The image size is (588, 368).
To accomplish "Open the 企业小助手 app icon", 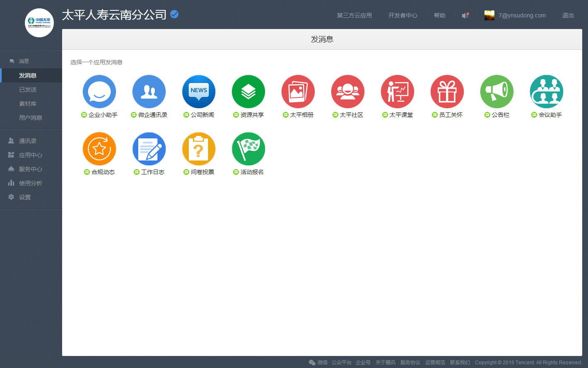I will coord(99,92).
